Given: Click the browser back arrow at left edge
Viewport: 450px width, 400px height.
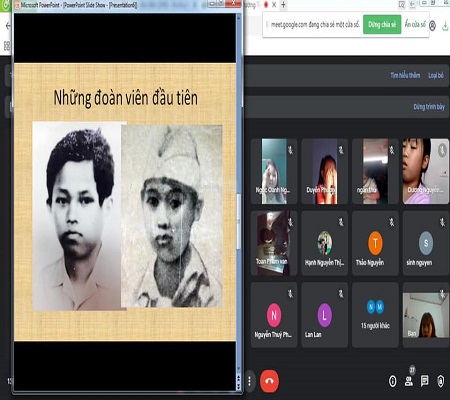Looking at the screenshot, I should [8, 26].
